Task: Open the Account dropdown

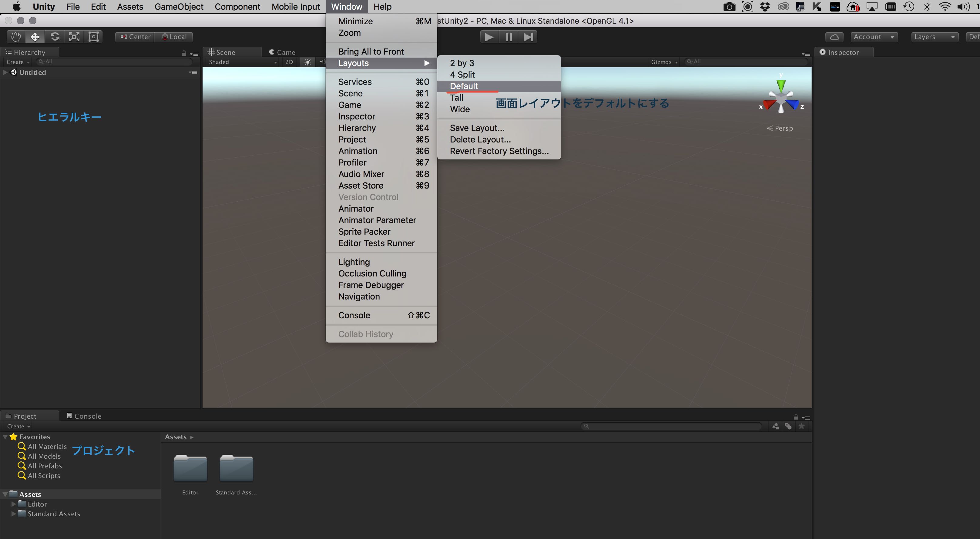Action: coord(874,37)
